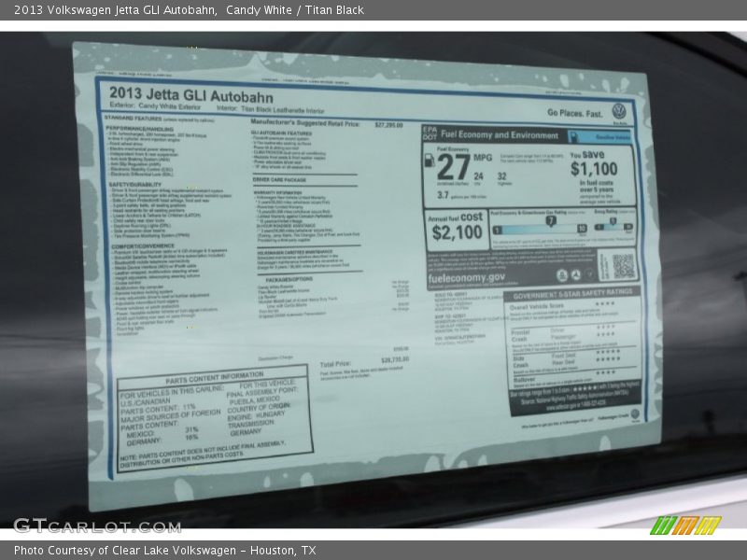The image size is (747, 560).
Task: Open the fueleconomy.gov link
Action: [x=466, y=277]
